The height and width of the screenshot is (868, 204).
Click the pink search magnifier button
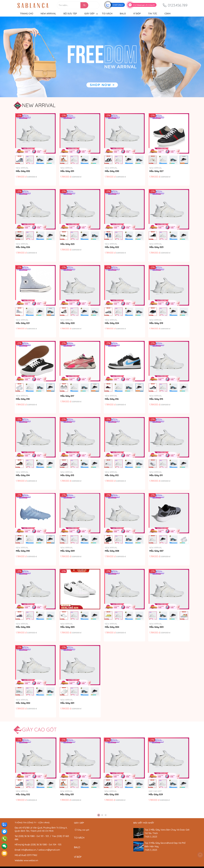84,5
